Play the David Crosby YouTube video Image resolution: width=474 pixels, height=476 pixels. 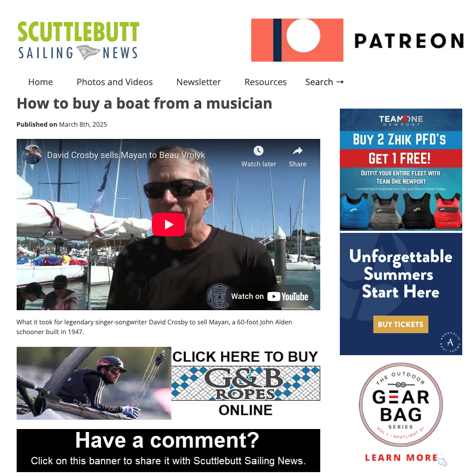click(168, 225)
